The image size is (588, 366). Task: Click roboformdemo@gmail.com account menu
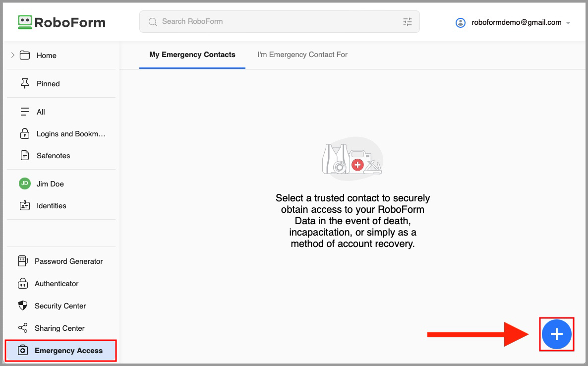[x=516, y=22]
